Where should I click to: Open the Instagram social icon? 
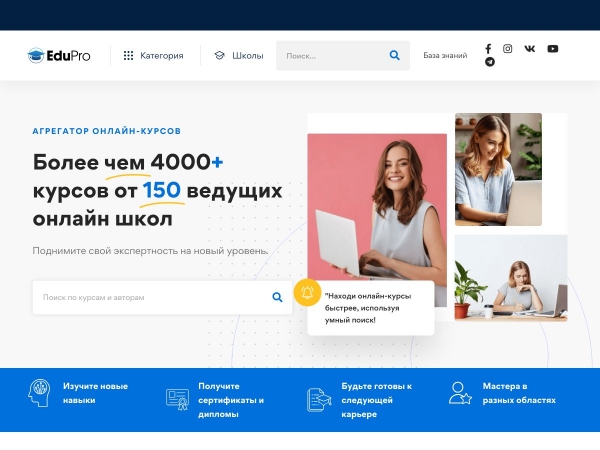coord(507,49)
